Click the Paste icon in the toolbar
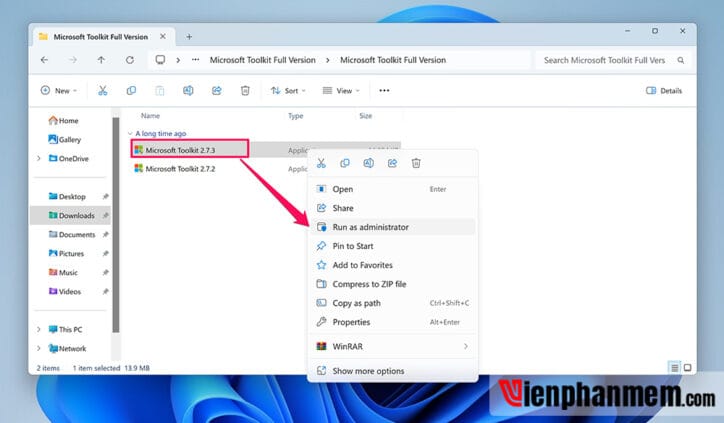 pos(159,91)
